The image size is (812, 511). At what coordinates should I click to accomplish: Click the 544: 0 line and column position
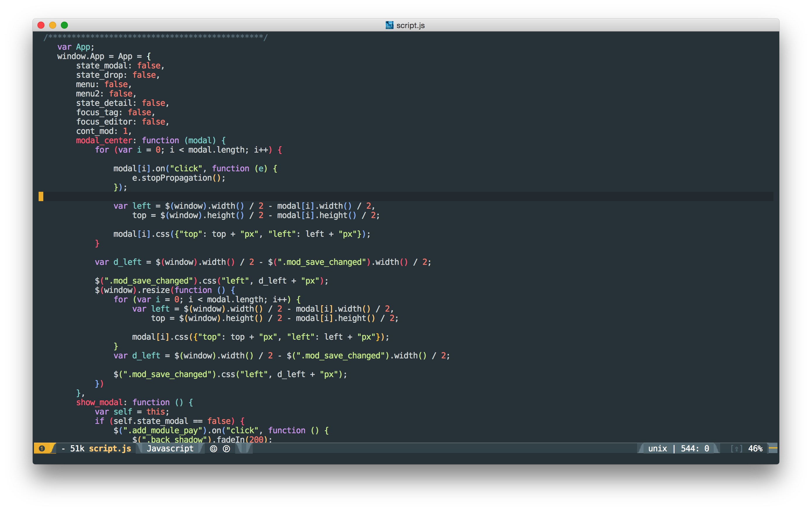click(x=695, y=449)
